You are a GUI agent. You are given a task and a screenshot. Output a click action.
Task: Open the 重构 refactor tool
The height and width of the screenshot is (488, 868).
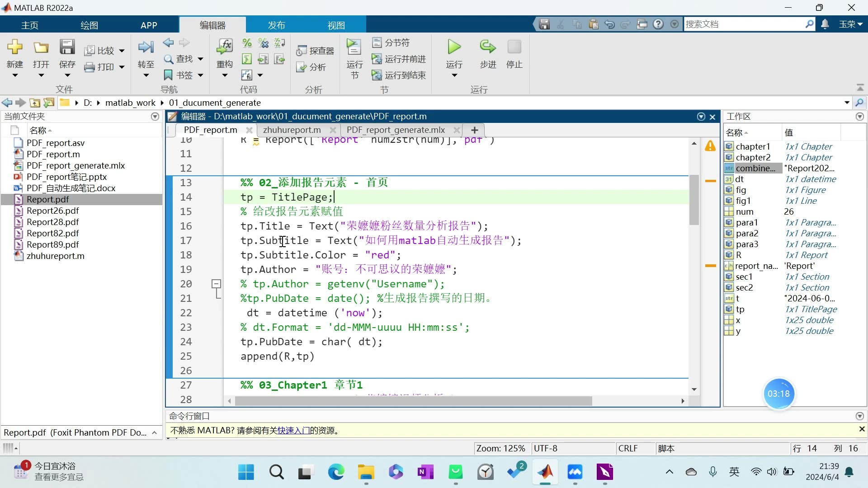click(x=225, y=47)
